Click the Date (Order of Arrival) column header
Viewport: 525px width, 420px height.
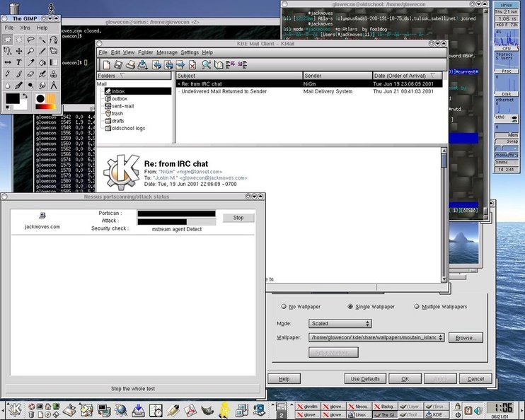pyautogui.click(x=407, y=76)
